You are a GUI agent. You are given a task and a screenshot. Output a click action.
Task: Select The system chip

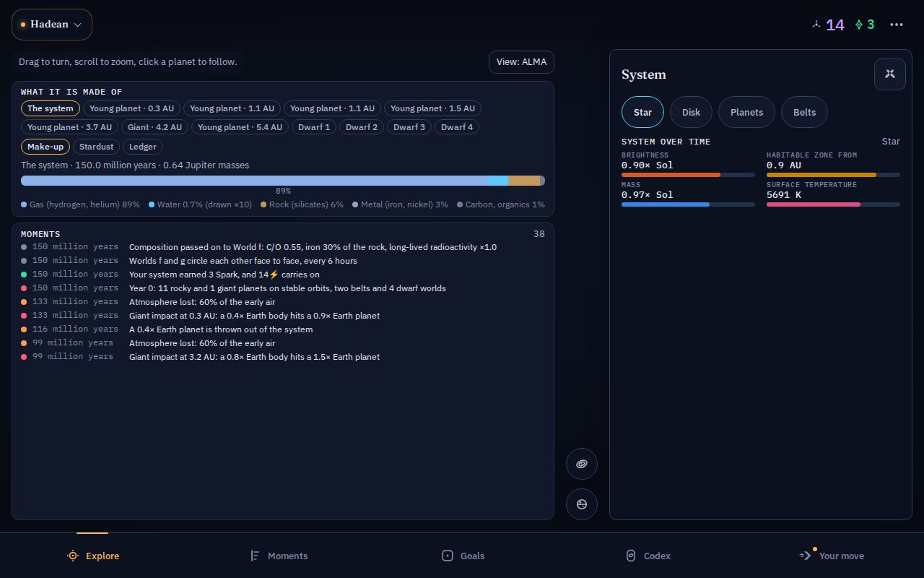pyautogui.click(x=51, y=108)
